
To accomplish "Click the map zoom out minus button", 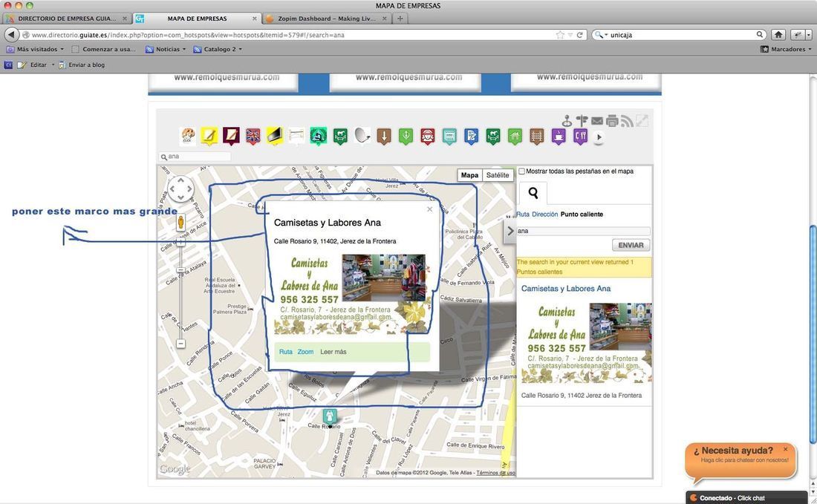I will coord(180,344).
